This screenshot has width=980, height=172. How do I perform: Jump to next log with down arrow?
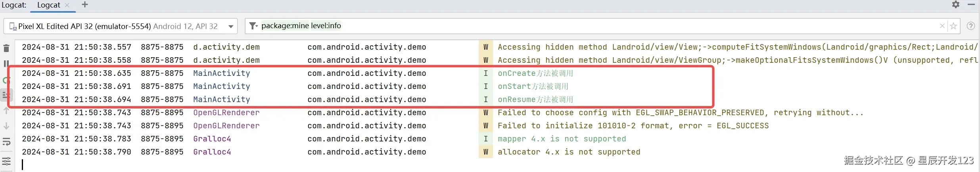6,126
